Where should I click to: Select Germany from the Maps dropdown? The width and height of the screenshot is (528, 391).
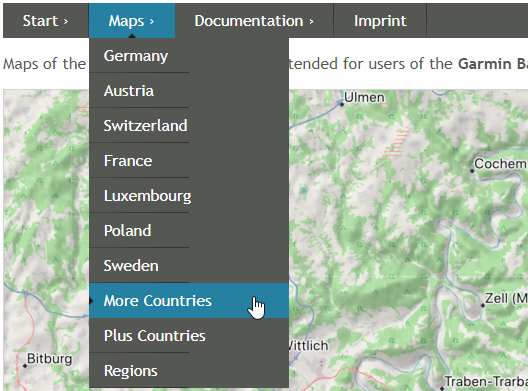[189, 56]
